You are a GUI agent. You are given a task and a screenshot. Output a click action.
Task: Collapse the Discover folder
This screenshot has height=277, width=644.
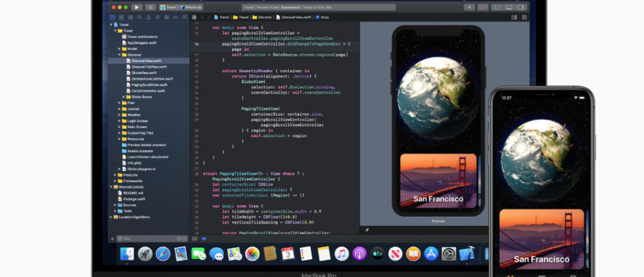(x=120, y=55)
